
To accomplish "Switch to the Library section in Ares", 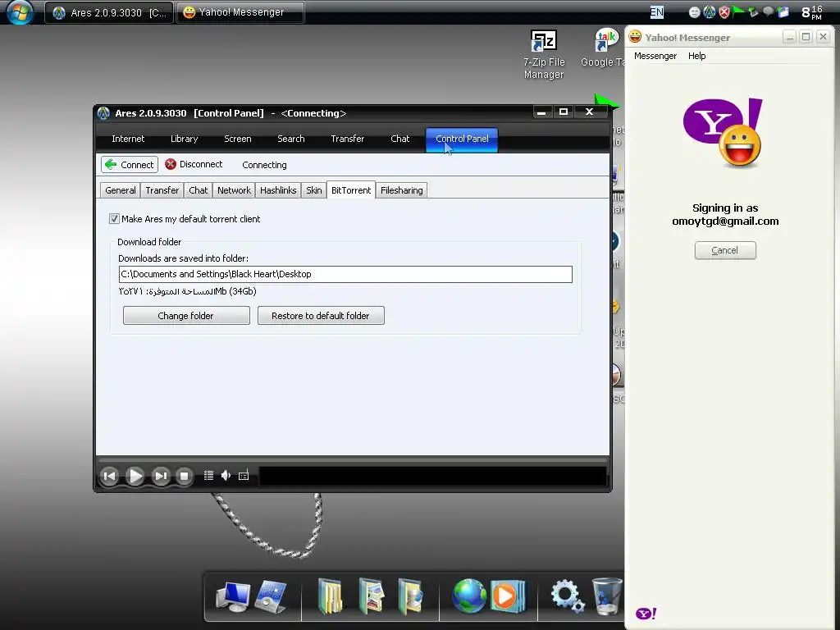I will [185, 139].
